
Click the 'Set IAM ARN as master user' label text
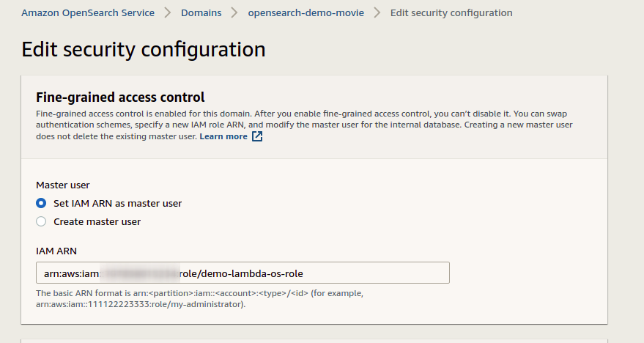tap(117, 203)
